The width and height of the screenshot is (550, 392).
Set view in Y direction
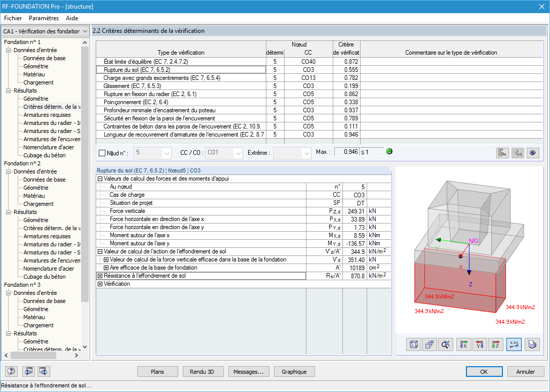tap(480, 344)
